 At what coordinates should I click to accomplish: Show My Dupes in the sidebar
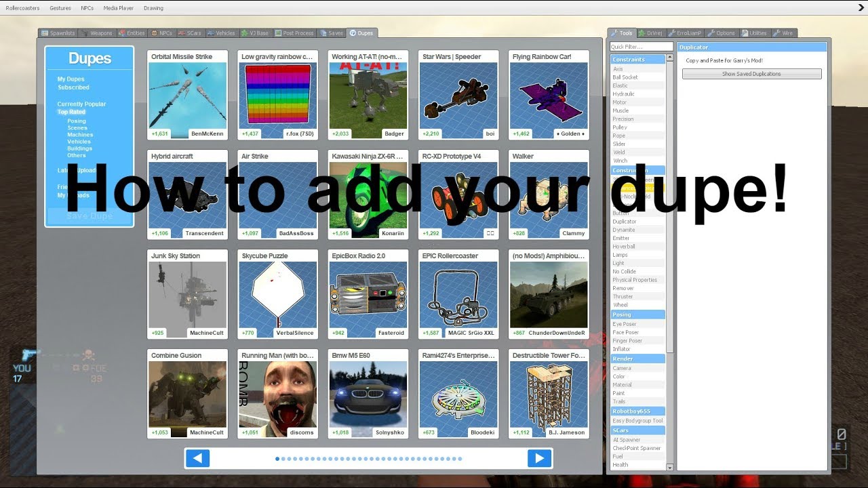coord(71,79)
